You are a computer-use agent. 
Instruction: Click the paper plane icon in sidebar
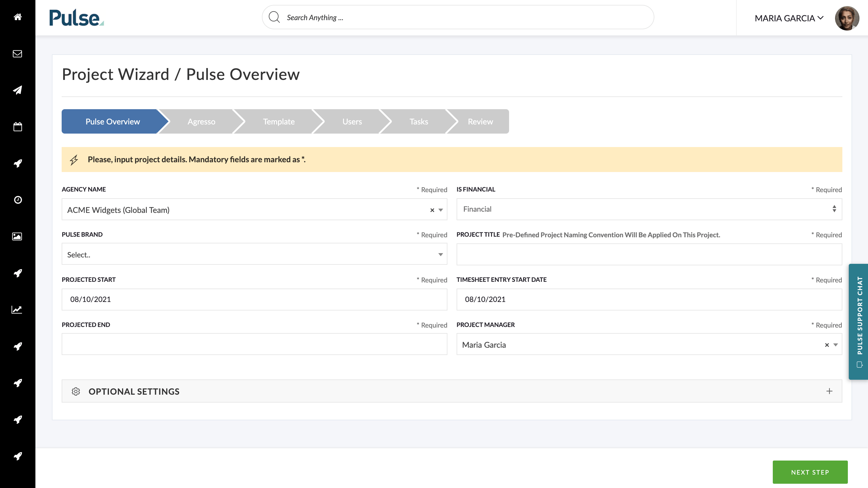[x=17, y=90]
